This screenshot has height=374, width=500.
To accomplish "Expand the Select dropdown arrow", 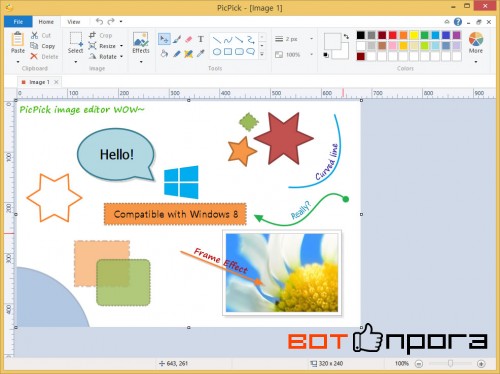I will coord(76,62).
